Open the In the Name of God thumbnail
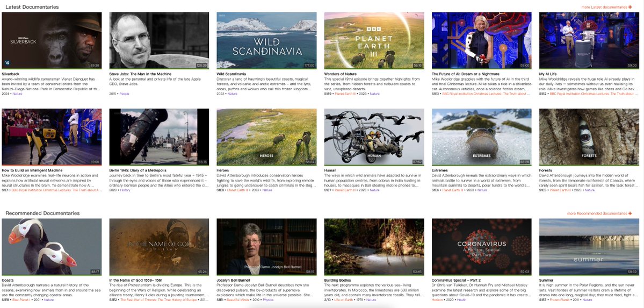The image size is (644, 308). click(x=159, y=247)
